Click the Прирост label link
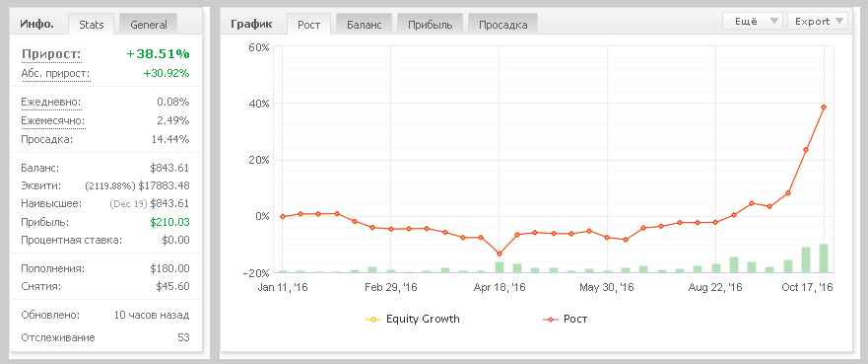The image size is (868, 364). (51, 54)
